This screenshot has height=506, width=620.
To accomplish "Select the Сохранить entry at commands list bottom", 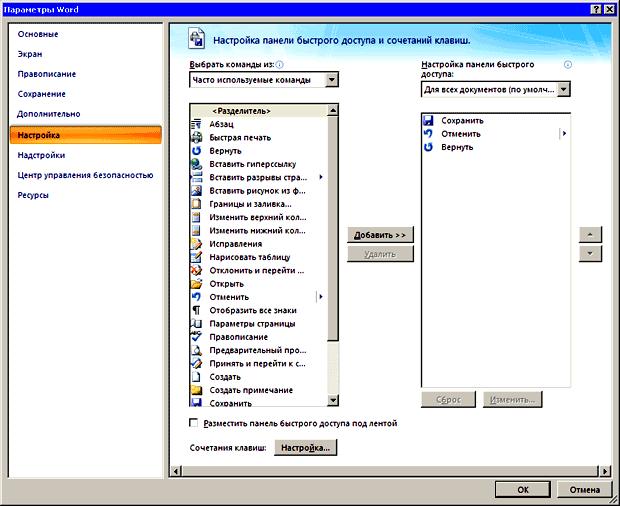I will point(259,402).
